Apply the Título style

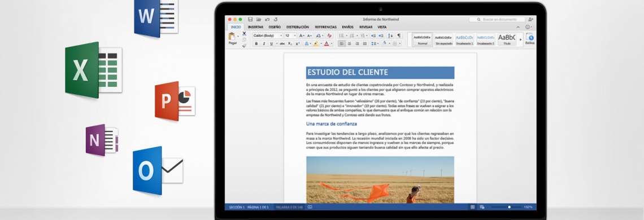tap(507, 40)
